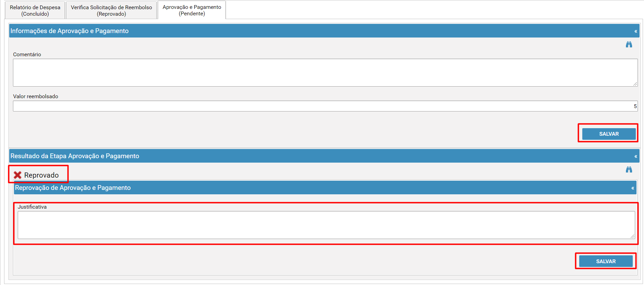The image size is (644, 285).
Task: Click the Reprovação de Aprovação e Pagamento title
Action: point(73,188)
